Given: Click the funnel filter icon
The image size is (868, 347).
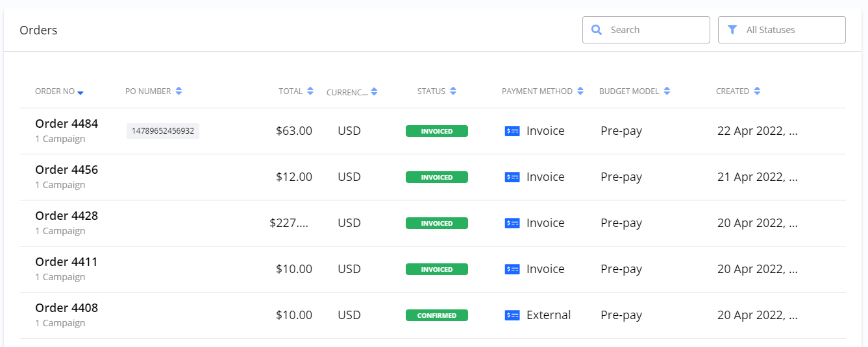Looking at the screenshot, I should [x=732, y=30].
